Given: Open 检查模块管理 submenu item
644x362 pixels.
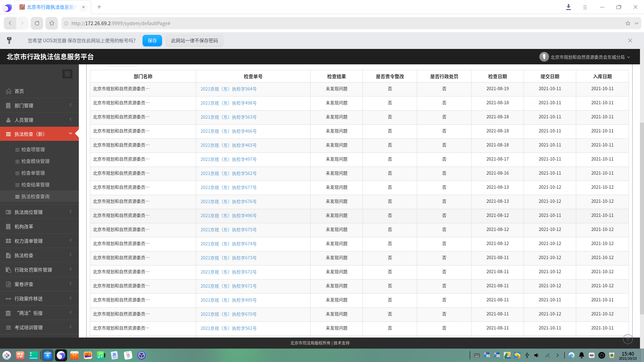Looking at the screenshot, I should tap(35, 161).
